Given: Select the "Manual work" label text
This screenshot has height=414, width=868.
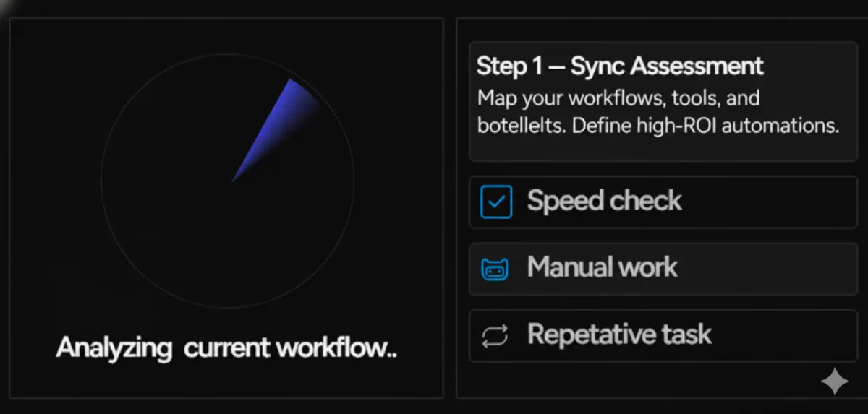Looking at the screenshot, I should pos(602,267).
